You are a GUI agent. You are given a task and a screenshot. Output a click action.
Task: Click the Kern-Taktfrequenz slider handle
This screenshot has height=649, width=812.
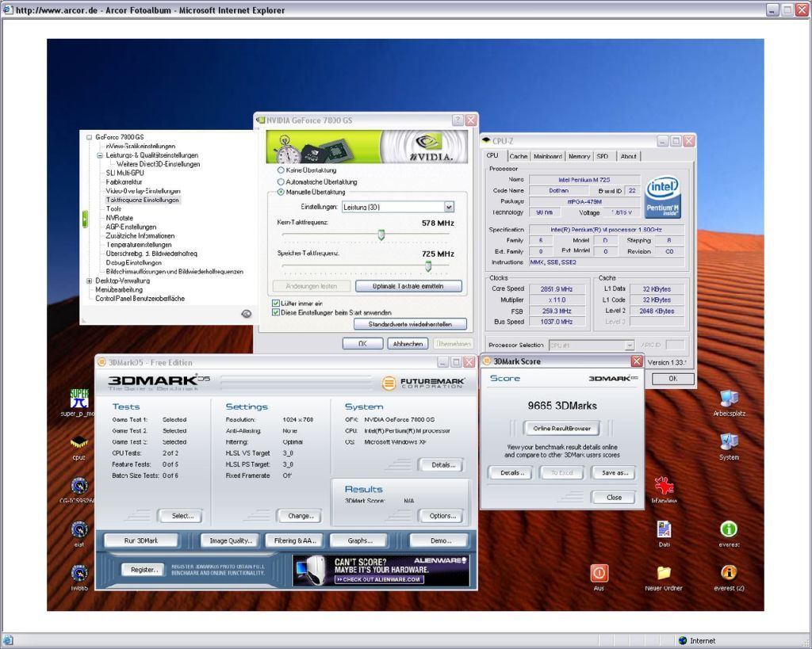click(381, 235)
